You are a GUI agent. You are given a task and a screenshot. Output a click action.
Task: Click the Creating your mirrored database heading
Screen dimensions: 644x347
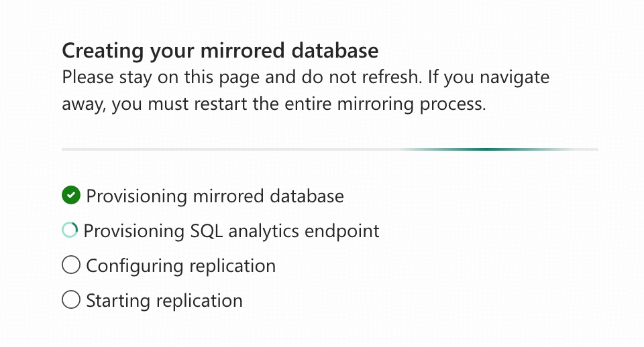click(x=220, y=50)
